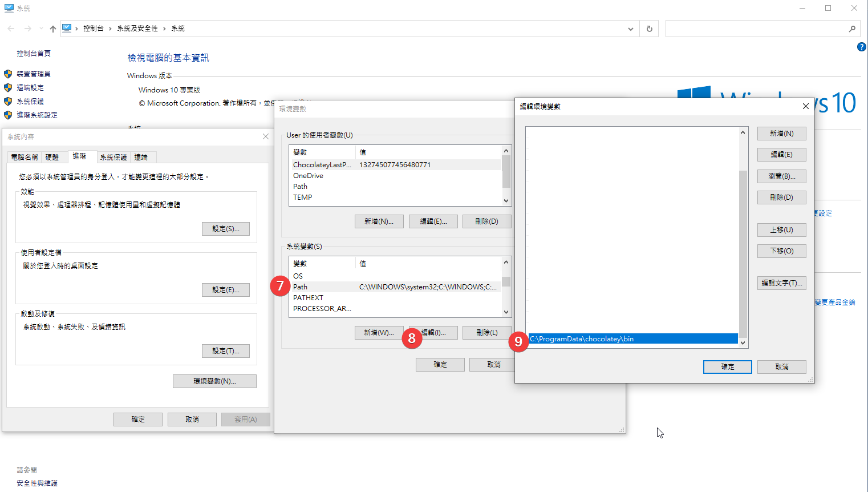The image size is (868, 492).
Task: Click 下移(O) to move entry down
Action: click(782, 251)
